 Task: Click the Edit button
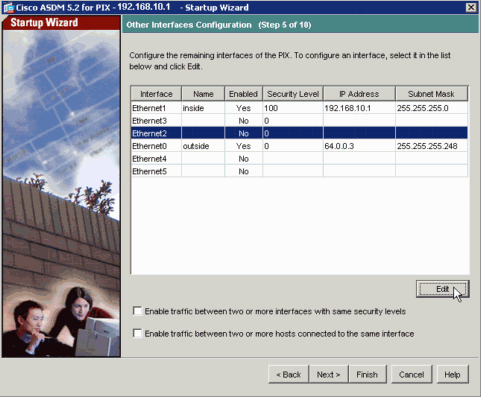tap(442, 289)
